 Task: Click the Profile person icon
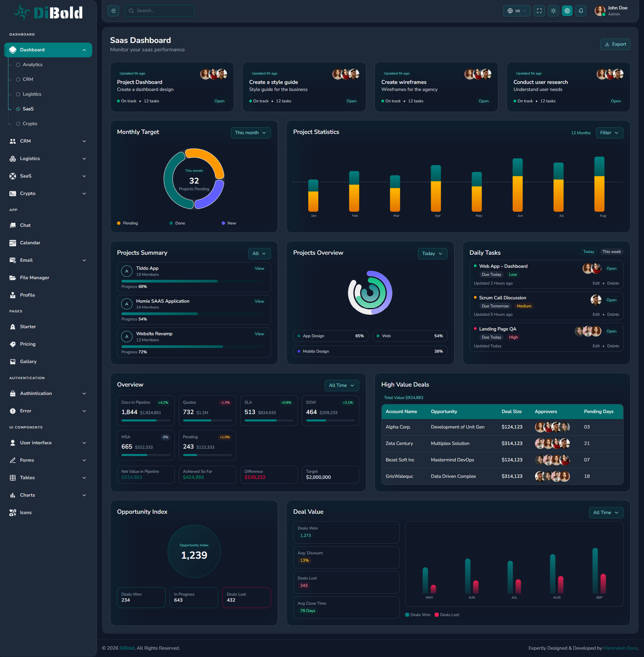click(13, 295)
